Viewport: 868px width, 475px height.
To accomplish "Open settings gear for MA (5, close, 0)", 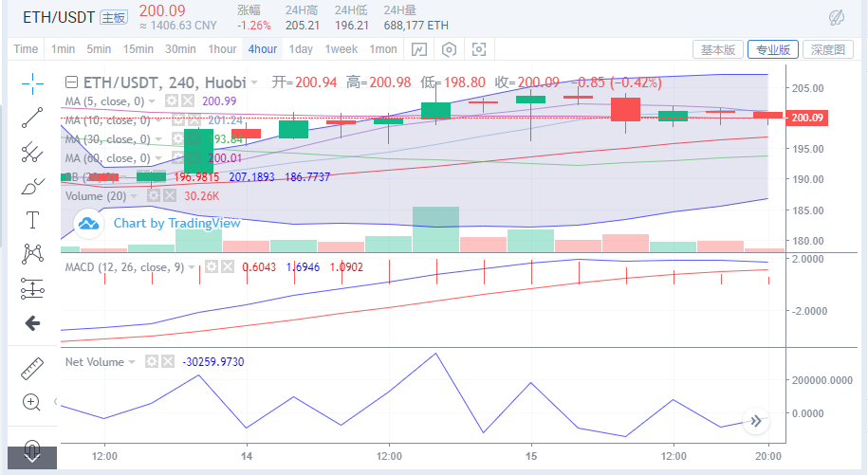I will [x=172, y=101].
